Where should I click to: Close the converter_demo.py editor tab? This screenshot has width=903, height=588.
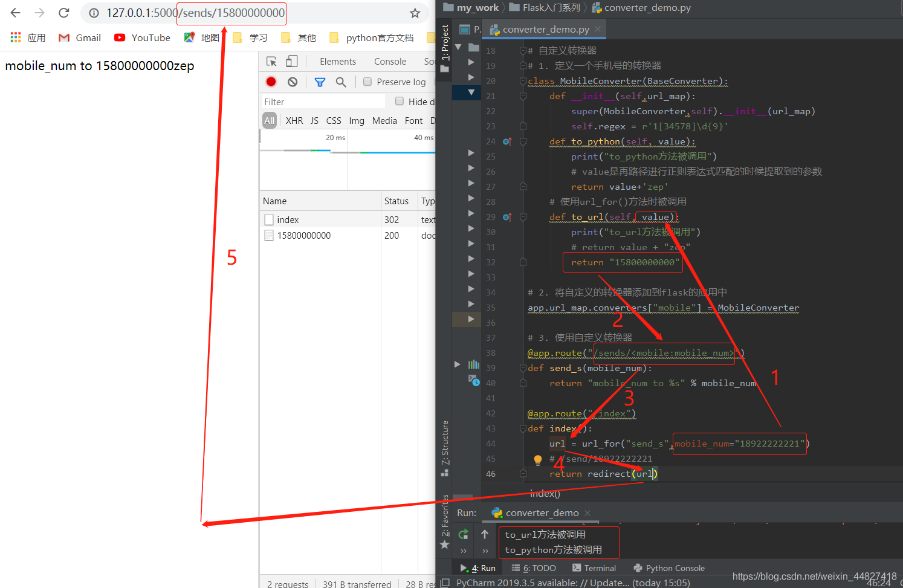(x=598, y=29)
